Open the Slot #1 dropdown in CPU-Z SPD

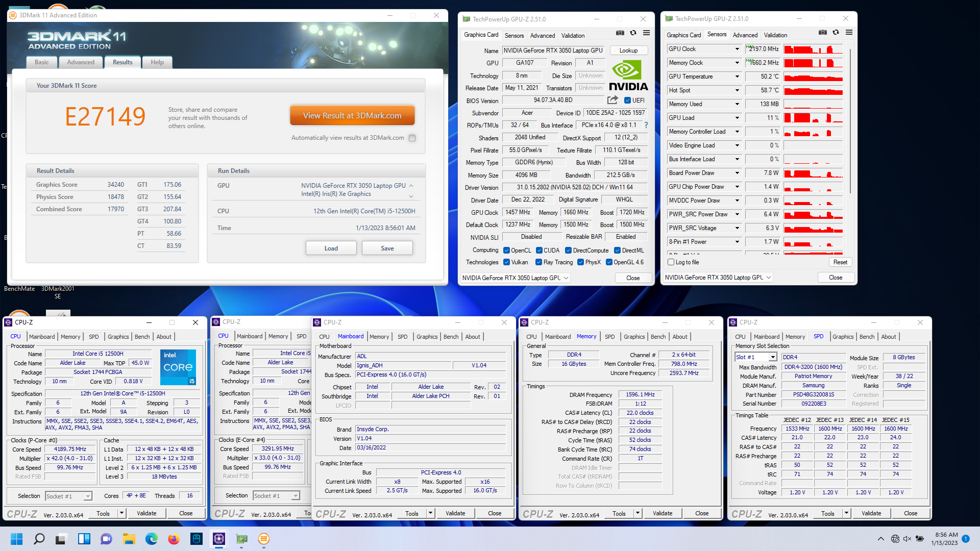tap(773, 357)
